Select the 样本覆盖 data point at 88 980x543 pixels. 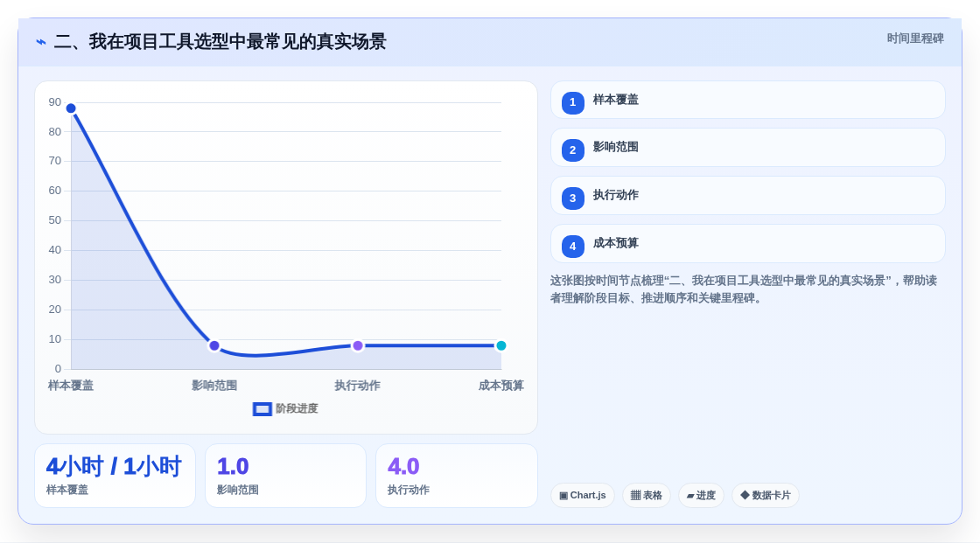point(71,108)
